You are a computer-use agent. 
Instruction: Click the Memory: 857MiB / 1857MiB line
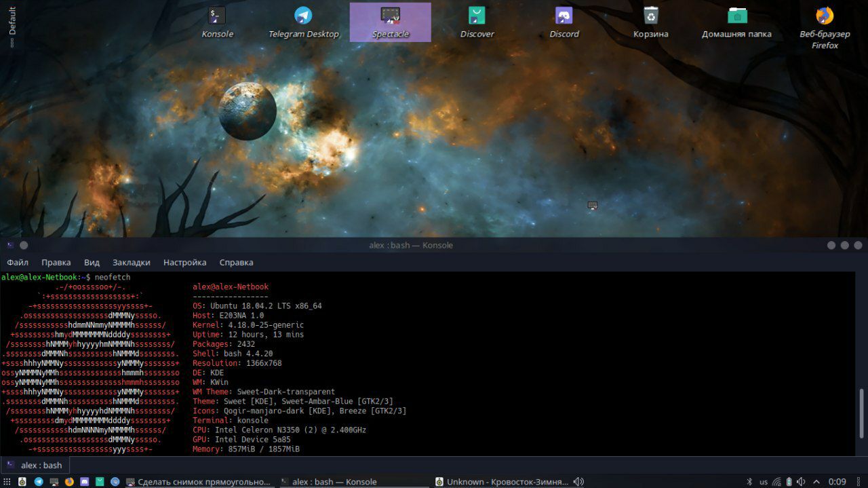click(246, 449)
